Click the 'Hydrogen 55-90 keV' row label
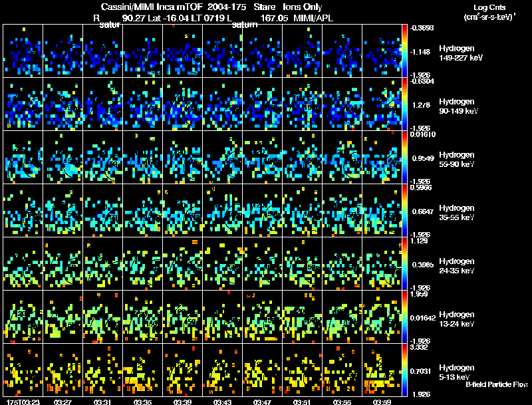Screen dimensions: 532x405 coord(457,160)
